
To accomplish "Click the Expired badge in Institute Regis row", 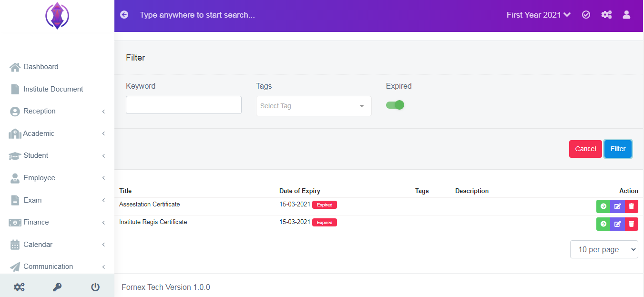I will [325, 223].
